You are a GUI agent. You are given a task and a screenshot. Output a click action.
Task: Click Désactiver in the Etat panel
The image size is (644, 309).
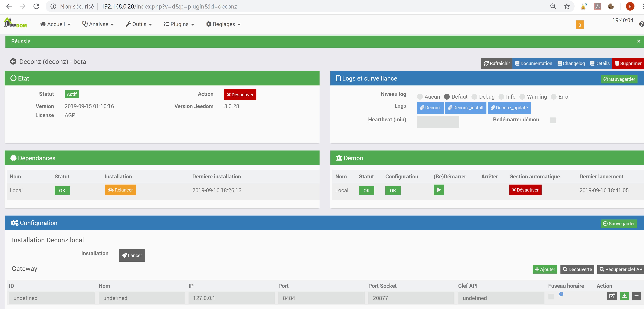[240, 95]
